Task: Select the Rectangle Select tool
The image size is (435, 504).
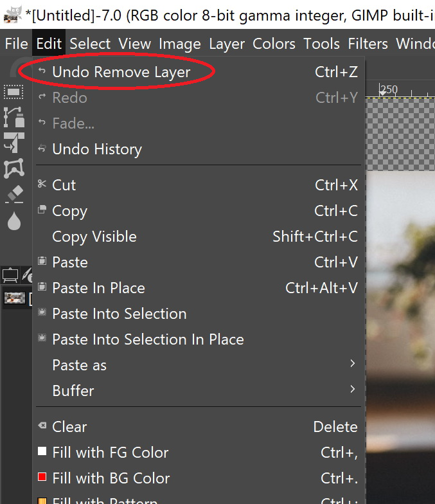Action: (13, 92)
